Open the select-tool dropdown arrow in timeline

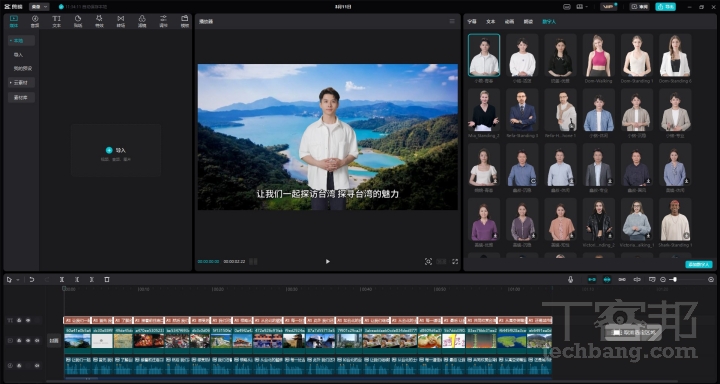coord(18,280)
